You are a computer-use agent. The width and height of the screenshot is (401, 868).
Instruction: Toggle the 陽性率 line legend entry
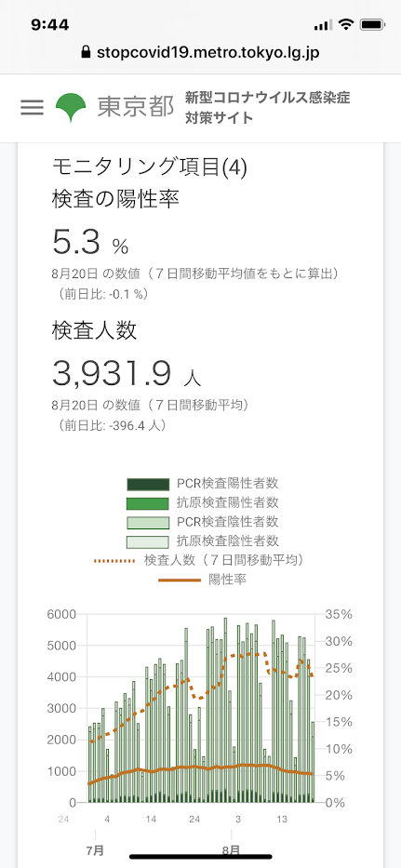point(203,580)
